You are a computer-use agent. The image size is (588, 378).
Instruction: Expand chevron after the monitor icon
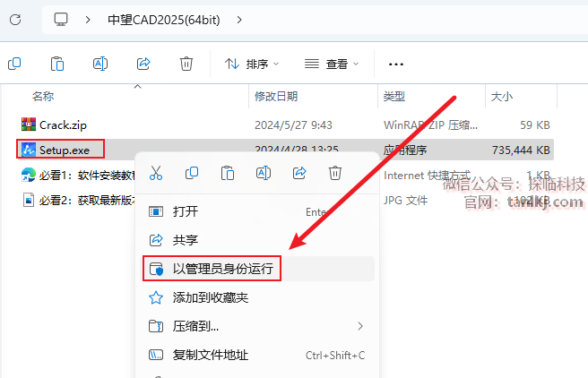(88, 20)
